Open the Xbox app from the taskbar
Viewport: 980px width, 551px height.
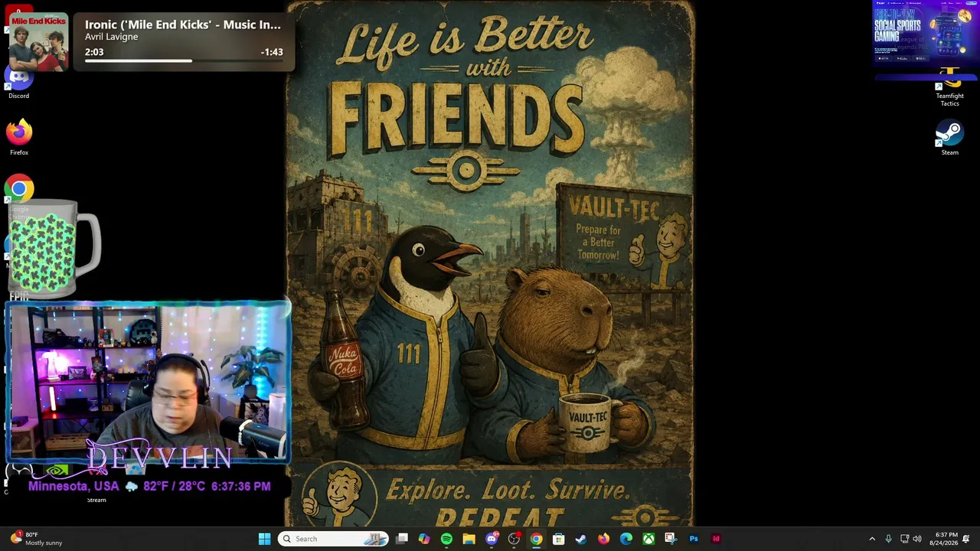pos(648,539)
